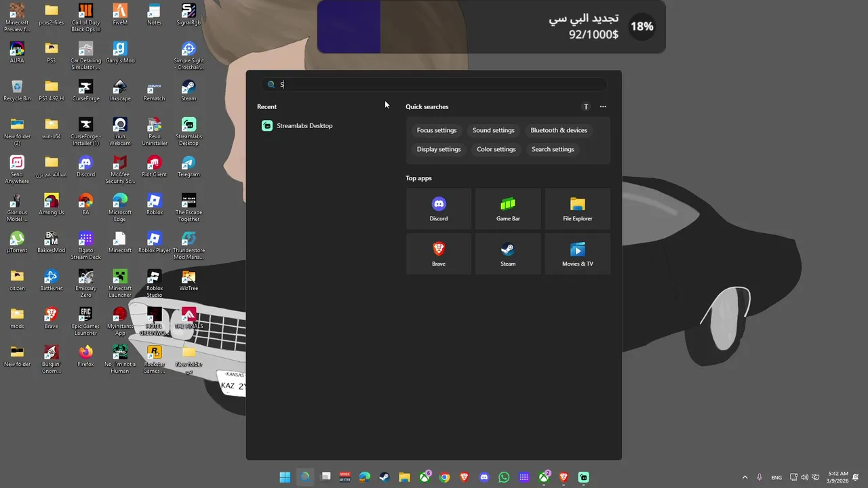Launch Game Bar from Top apps
The height and width of the screenshot is (488, 868).
tap(508, 209)
